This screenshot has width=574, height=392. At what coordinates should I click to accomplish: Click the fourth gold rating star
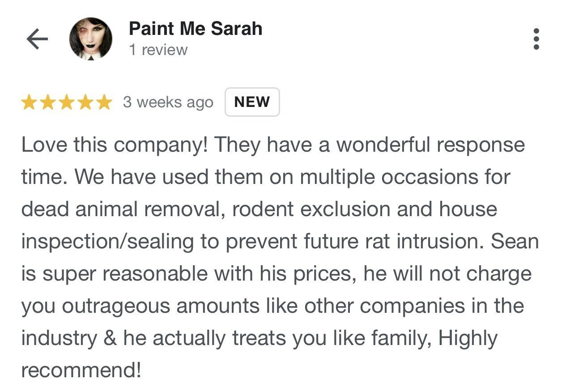pyautogui.click(x=85, y=102)
